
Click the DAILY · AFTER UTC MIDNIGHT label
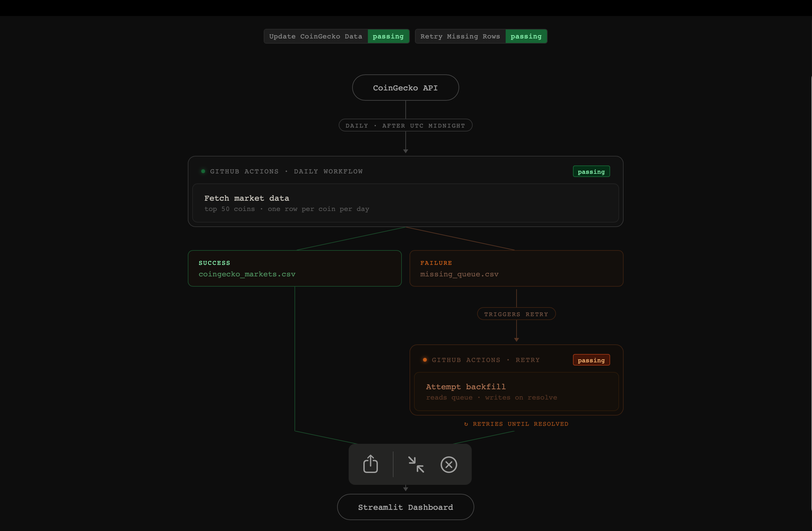click(405, 125)
